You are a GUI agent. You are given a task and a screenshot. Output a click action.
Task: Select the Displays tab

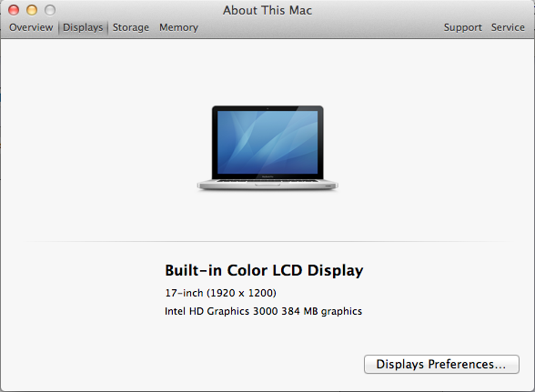(83, 27)
